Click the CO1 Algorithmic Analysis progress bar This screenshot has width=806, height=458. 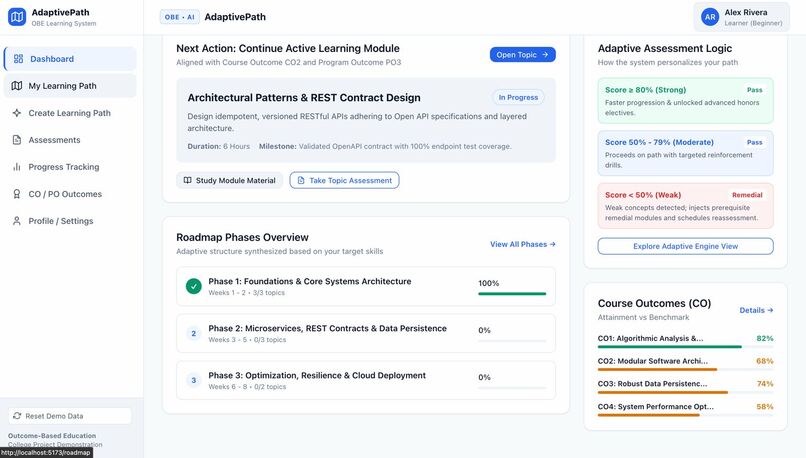pos(685,347)
